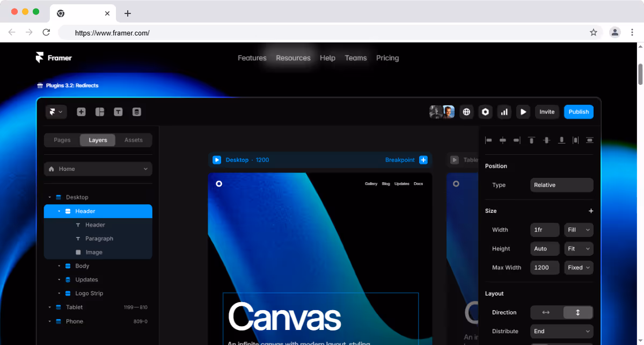
Task: Click the Invite button
Action: (547, 111)
